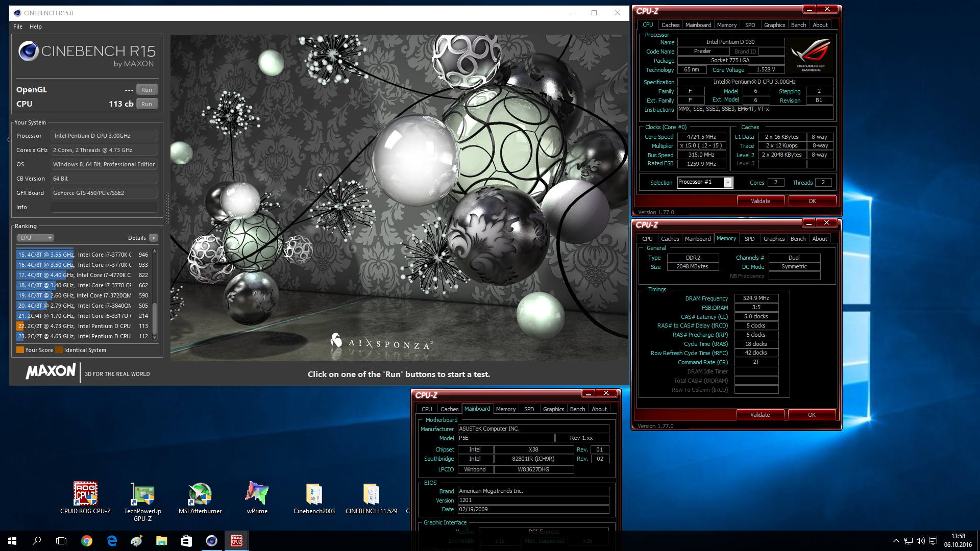
Task: Click OK in top CPU-Z window
Action: tap(812, 201)
